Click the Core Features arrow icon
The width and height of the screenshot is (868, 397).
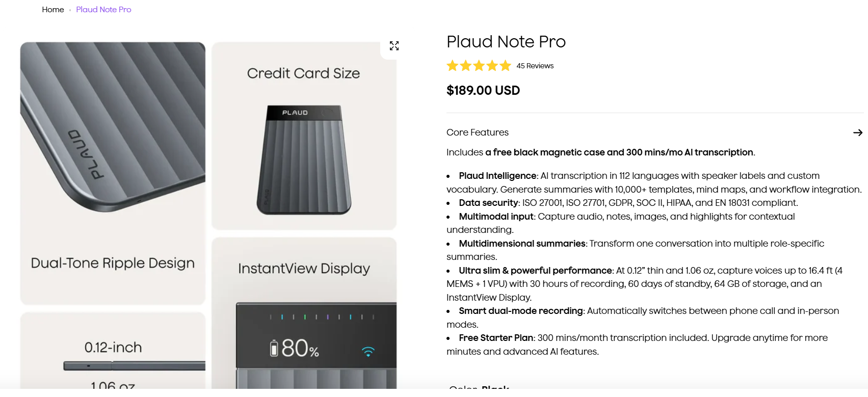pos(858,132)
